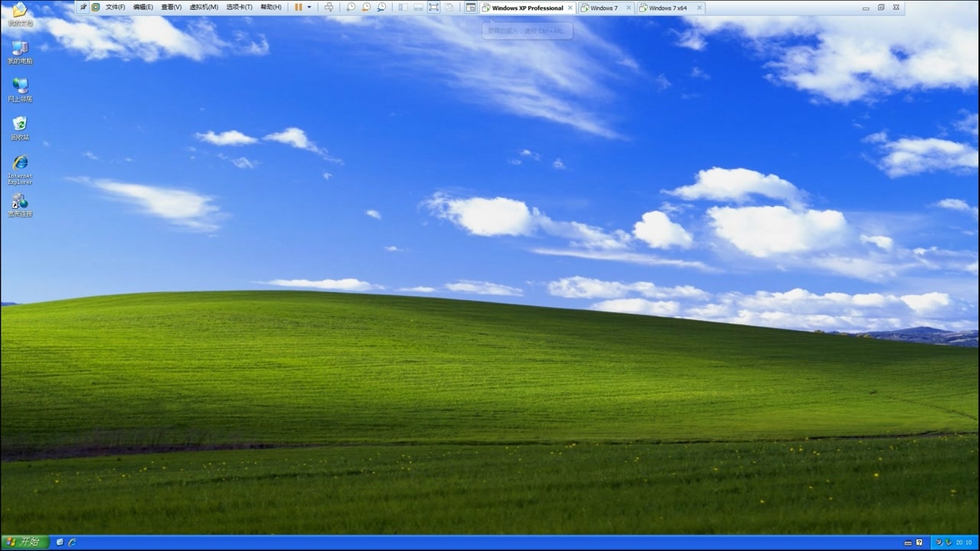
Task: Click the 开始 Start button
Action: 24,542
